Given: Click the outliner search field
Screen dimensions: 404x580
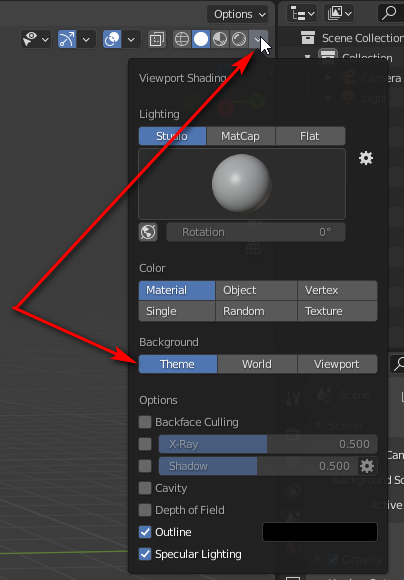Looking at the screenshot, I should pos(391,14).
